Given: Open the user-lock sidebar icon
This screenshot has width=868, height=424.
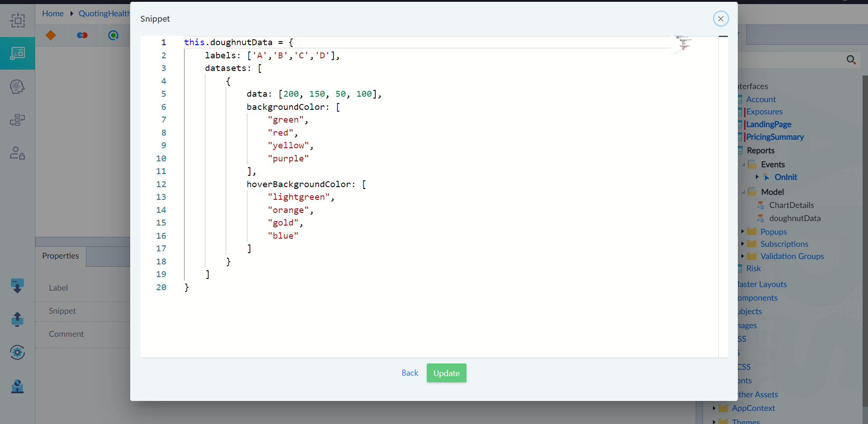Looking at the screenshot, I should pyautogui.click(x=18, y=153).
